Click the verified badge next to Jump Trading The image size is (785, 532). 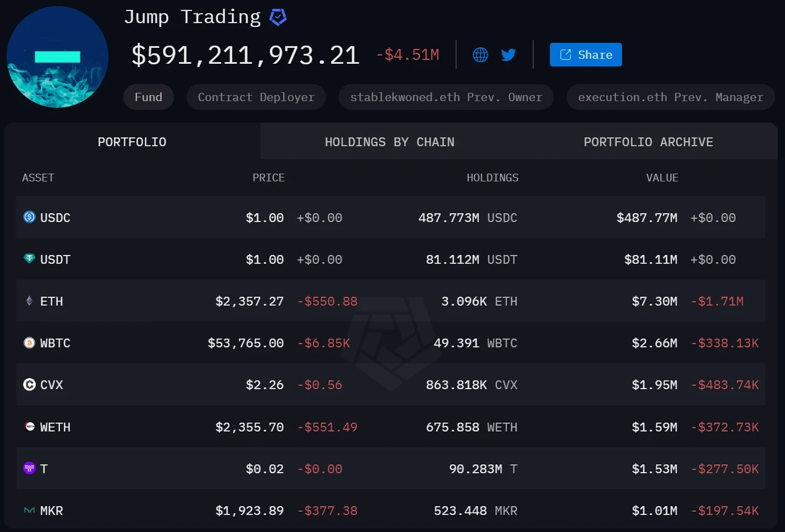pos(278,18)
